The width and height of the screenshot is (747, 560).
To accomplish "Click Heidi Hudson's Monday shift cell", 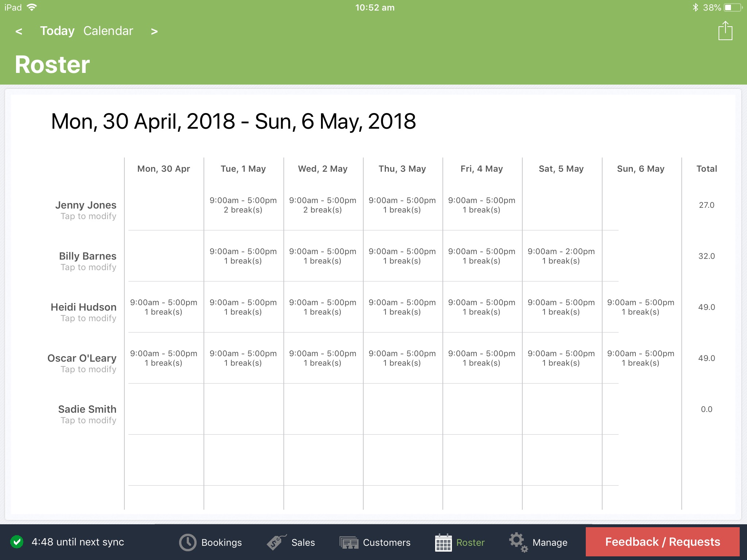I will tap(164, 307).
